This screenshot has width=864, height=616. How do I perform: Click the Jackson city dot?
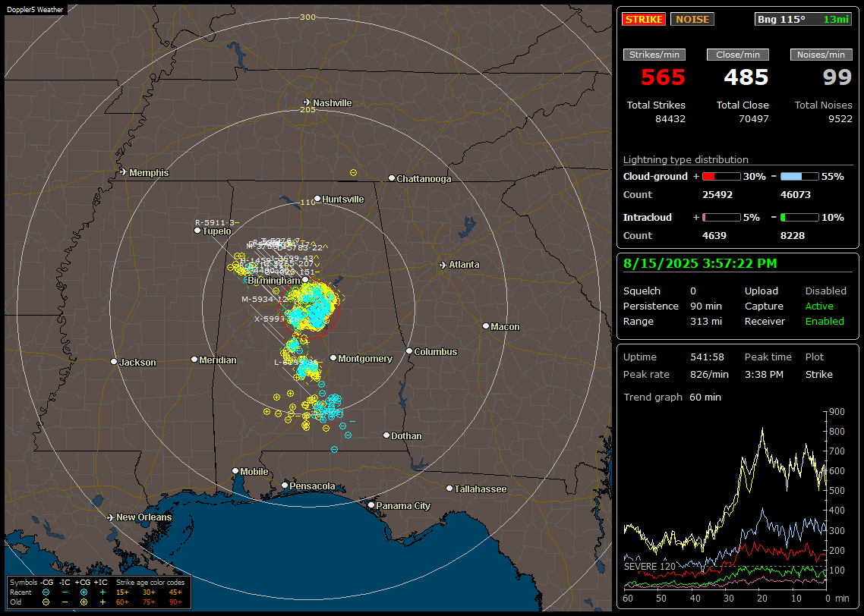click(114, 362)
